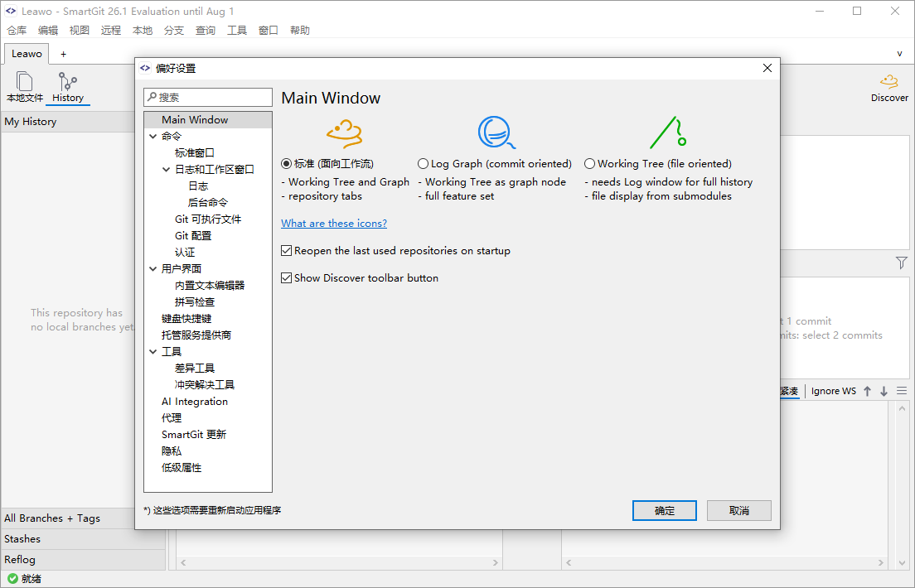Screen dimensions: 915x588
Task: Open the 本地 menu
Action: coord(143,31)
